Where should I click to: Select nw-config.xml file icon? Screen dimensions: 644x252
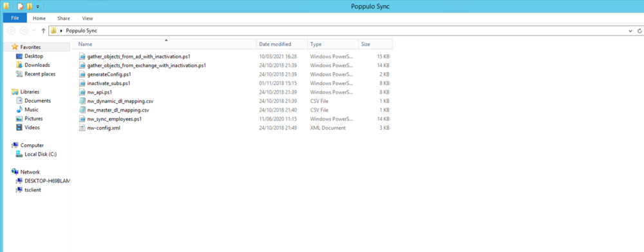82,128
